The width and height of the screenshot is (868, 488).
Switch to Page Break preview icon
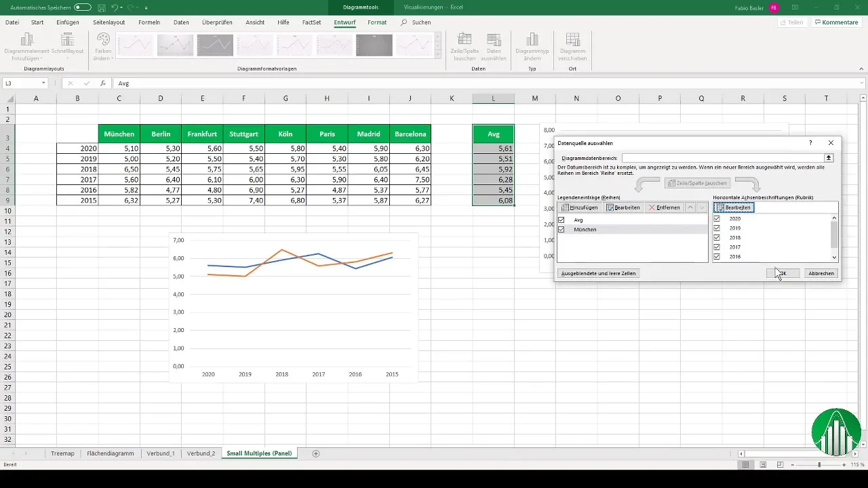pos(781,465)
